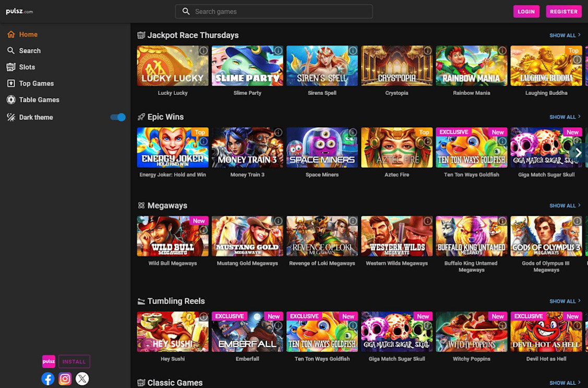This screenshot has height=388, width=588.
Task: Open info icon on Revenge of Loki Megaways
Action: click(353, 221)
